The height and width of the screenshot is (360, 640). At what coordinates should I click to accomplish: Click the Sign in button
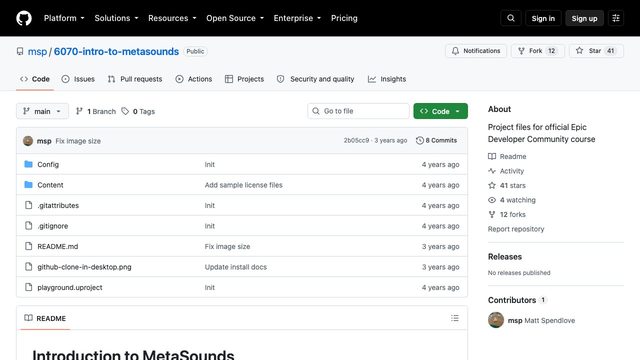tap(543, 18)
